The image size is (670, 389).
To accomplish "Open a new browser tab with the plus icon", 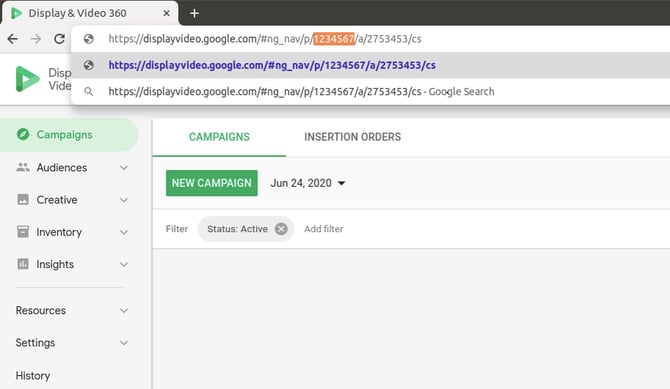I will (194, 13).
